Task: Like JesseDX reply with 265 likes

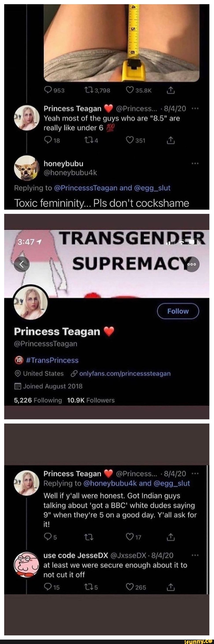Action: click(x=130, y=587)
